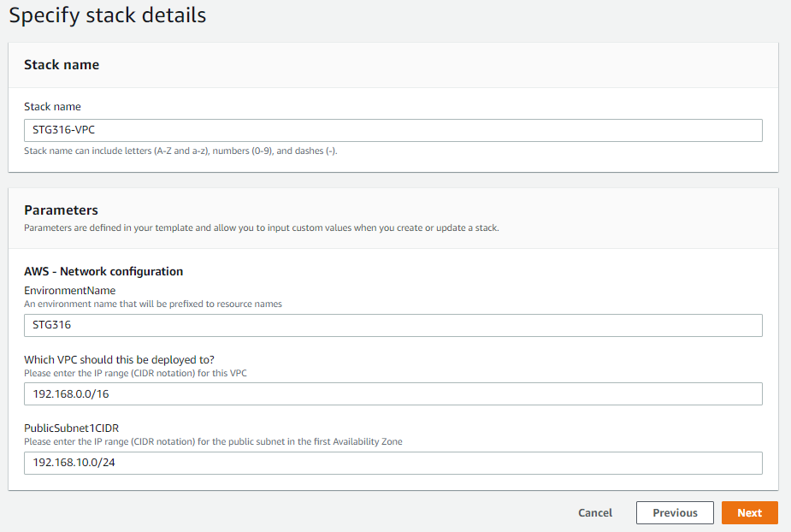791x532 pixels.
Task: Click the 'PublicSubnet1CIDR' parameter label
Action: [x=72, y=428]
